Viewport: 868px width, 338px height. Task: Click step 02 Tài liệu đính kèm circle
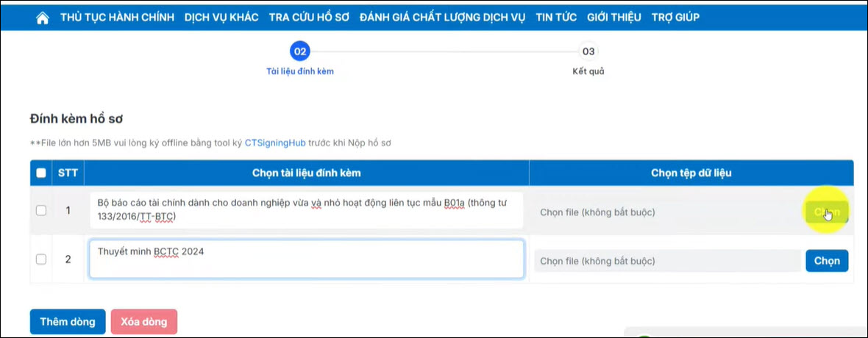point(300,51)
